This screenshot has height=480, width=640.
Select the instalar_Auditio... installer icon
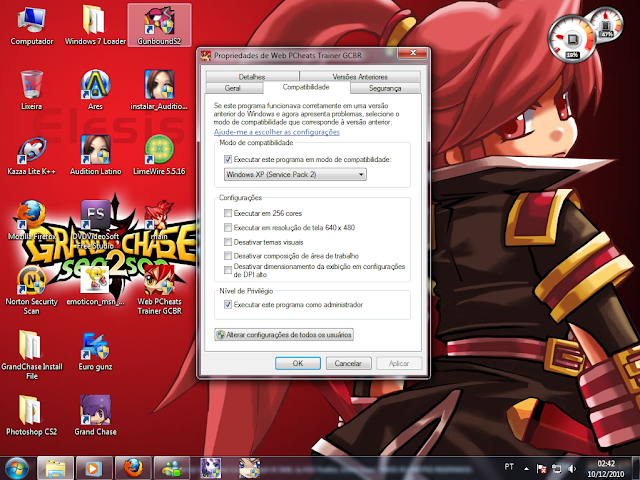(159, 90)
